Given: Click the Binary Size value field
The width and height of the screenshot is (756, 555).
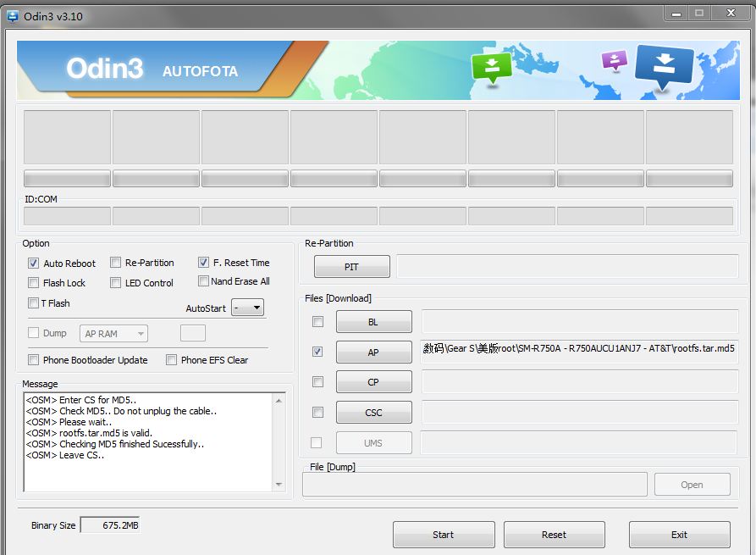Looking at the screenshot, I should (109, 525).
